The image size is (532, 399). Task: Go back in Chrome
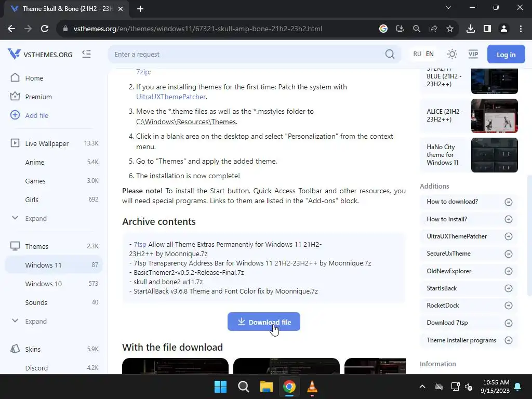pos(11,29)
